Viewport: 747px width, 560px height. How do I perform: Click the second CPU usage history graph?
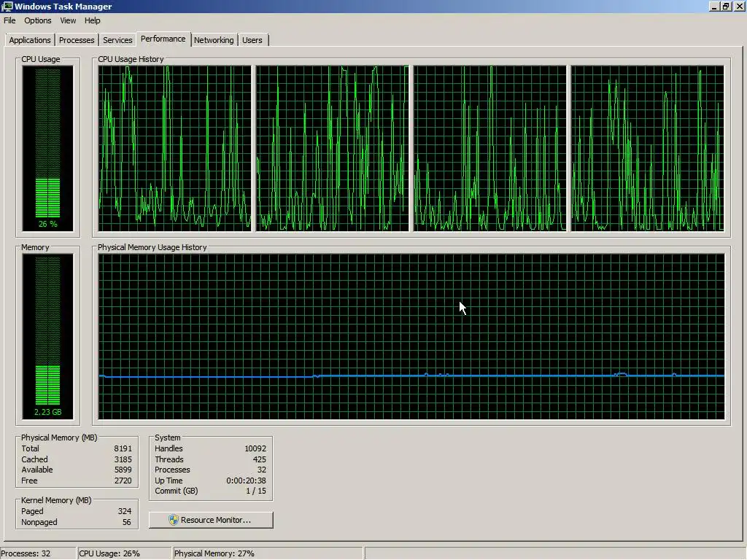pos(332,148)
